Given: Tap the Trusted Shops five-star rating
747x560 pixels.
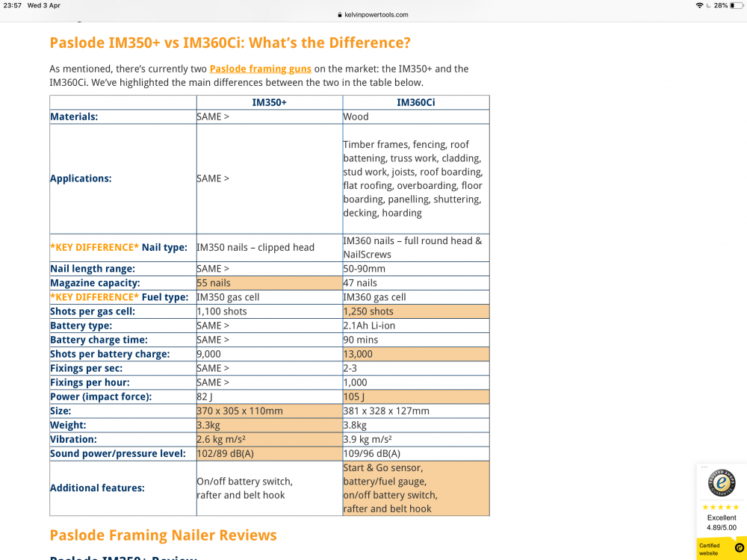Looking at the screenshot, I should click(x=721, y=507).
